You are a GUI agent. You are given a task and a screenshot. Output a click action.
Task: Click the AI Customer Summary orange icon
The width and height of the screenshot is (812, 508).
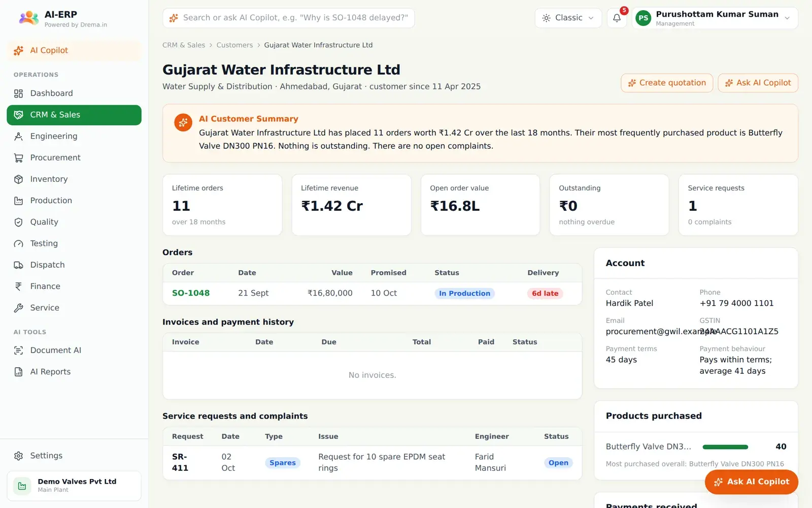point(183,122)
